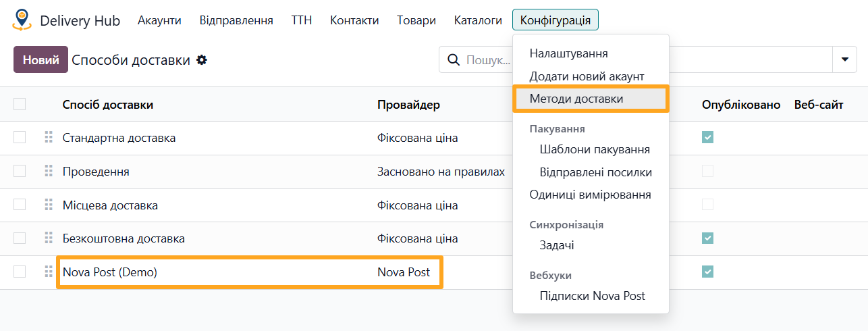Open the Стандартна доставка record
The width and height of the screenshot is (868, 331).
click(119, 138)
